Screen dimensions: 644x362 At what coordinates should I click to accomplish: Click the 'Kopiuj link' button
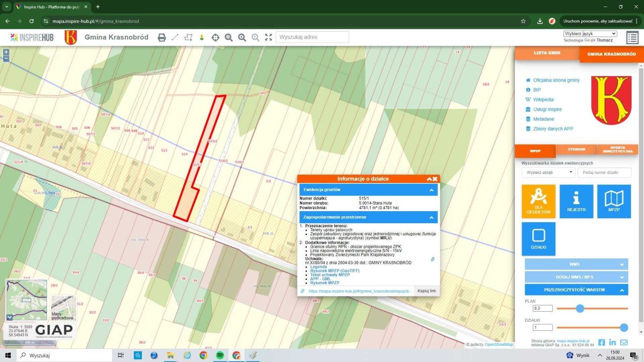coord(427,291)
